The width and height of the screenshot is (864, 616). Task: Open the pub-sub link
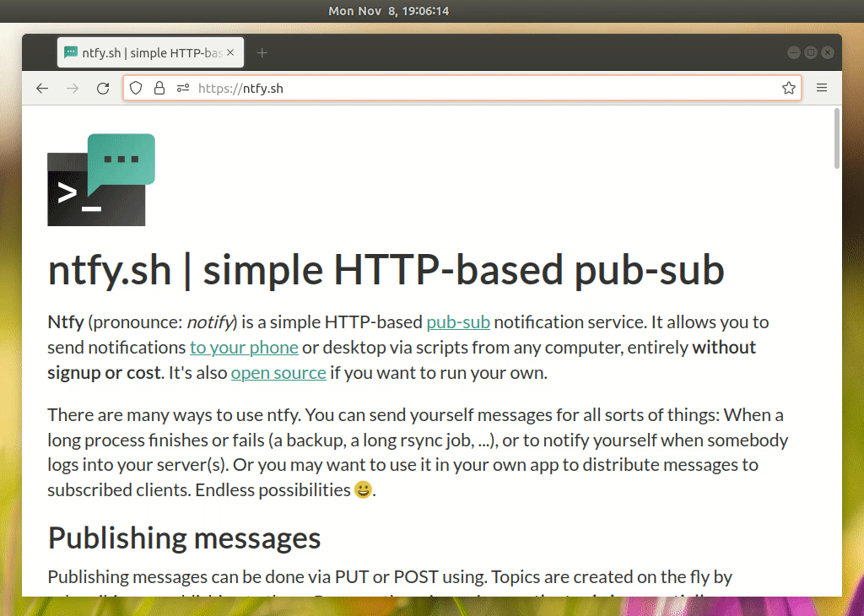tap(458, 322)
